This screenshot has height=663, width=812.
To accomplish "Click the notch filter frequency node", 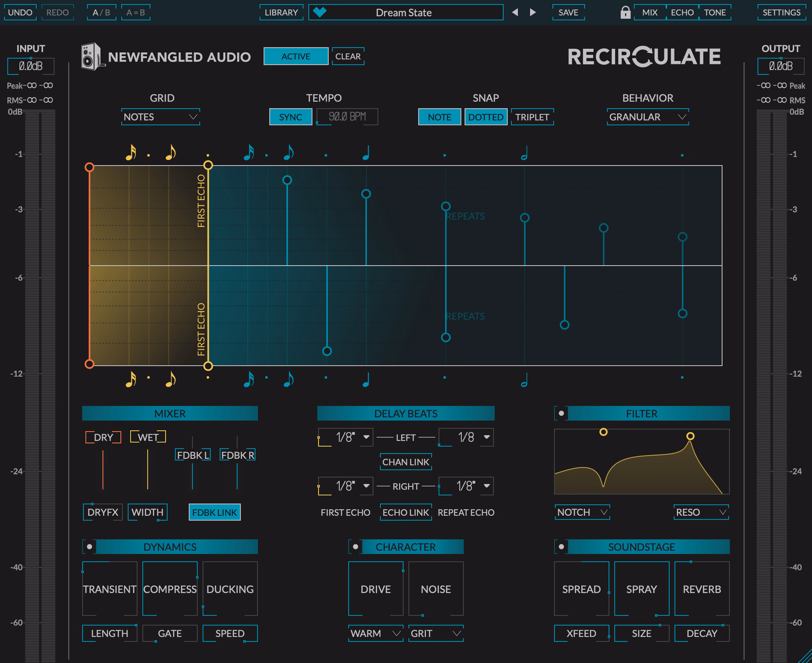I will coord(603,432).
